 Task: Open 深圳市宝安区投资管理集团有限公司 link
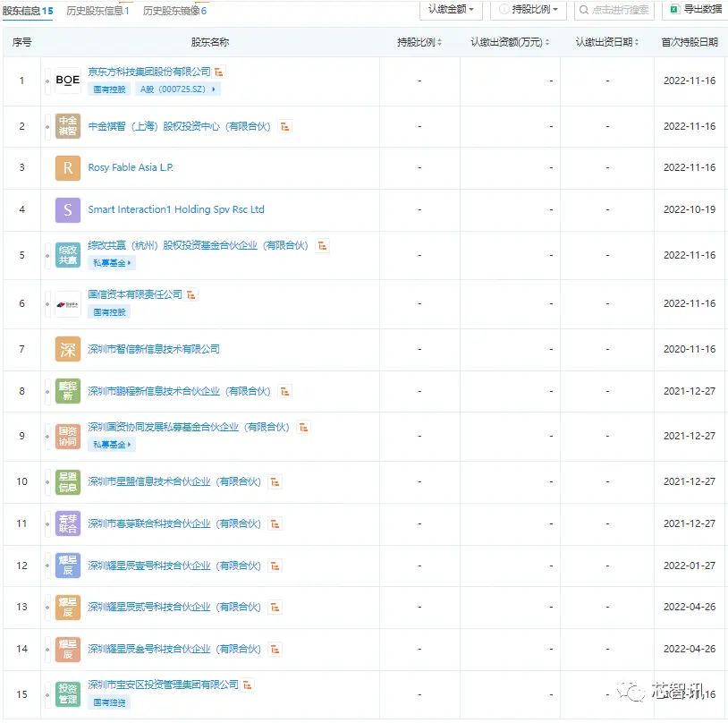163,685
